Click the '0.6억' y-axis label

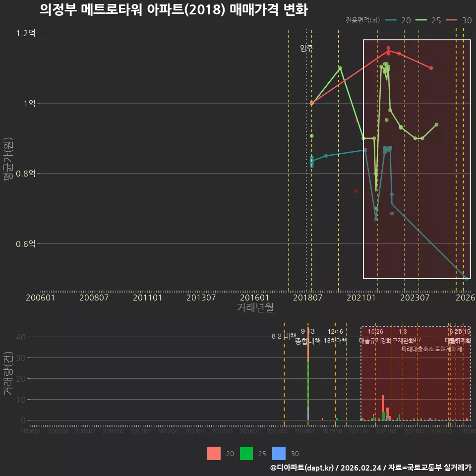26,244
